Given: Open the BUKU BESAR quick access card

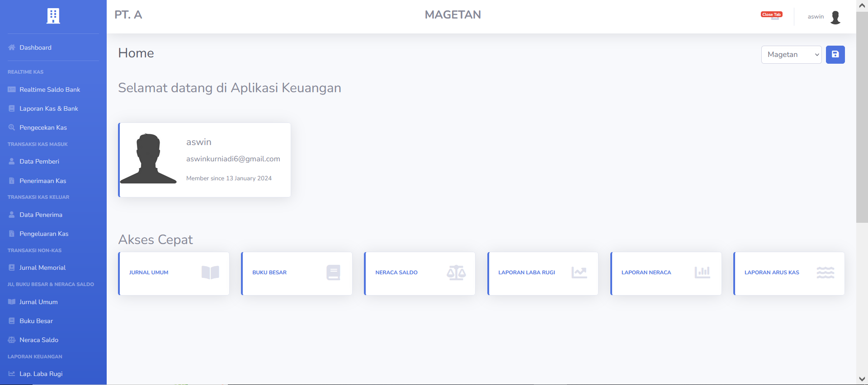Looking at the screenshot, I should (x=297, y=273).
